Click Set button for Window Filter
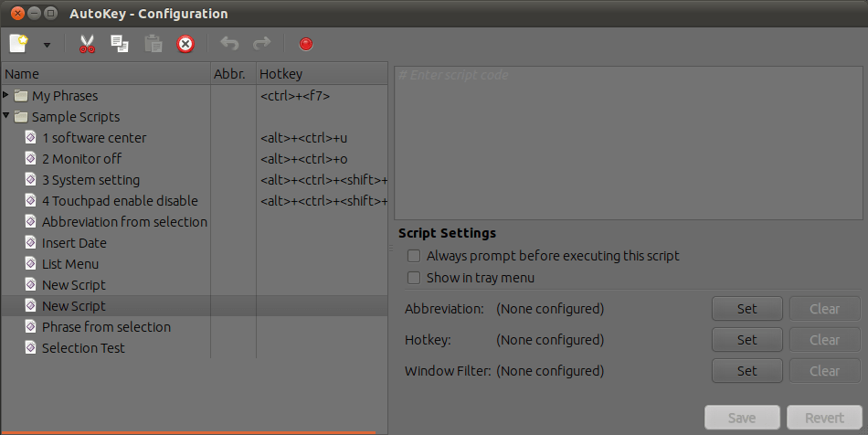This screenshot has height=435, width=868. pyautogui.click(x=746, y=371)
